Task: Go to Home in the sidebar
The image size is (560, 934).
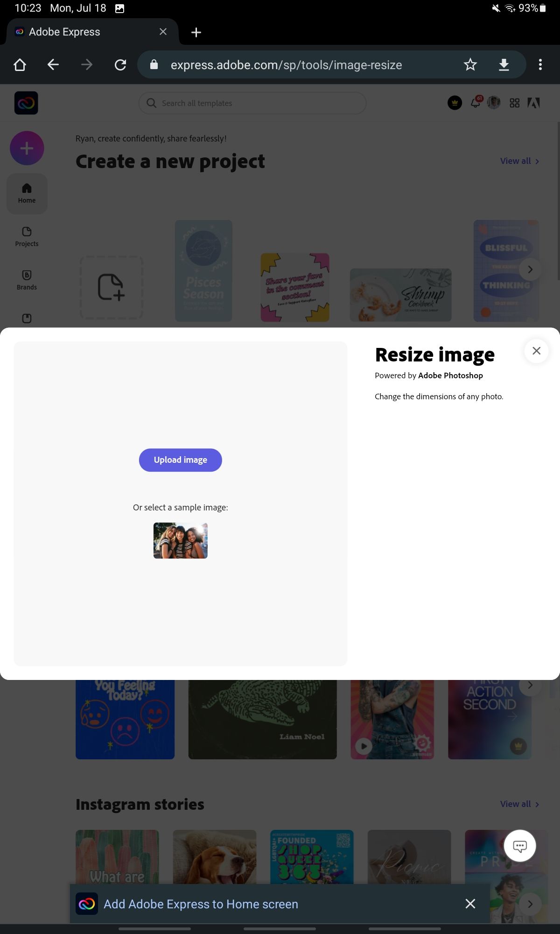Action: (x=27, y=194)
